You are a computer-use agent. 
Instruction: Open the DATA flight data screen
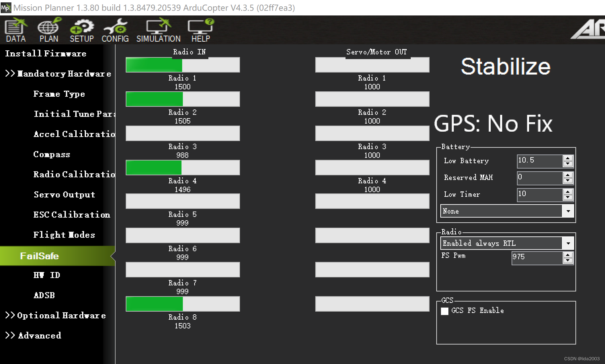point(16,30)
